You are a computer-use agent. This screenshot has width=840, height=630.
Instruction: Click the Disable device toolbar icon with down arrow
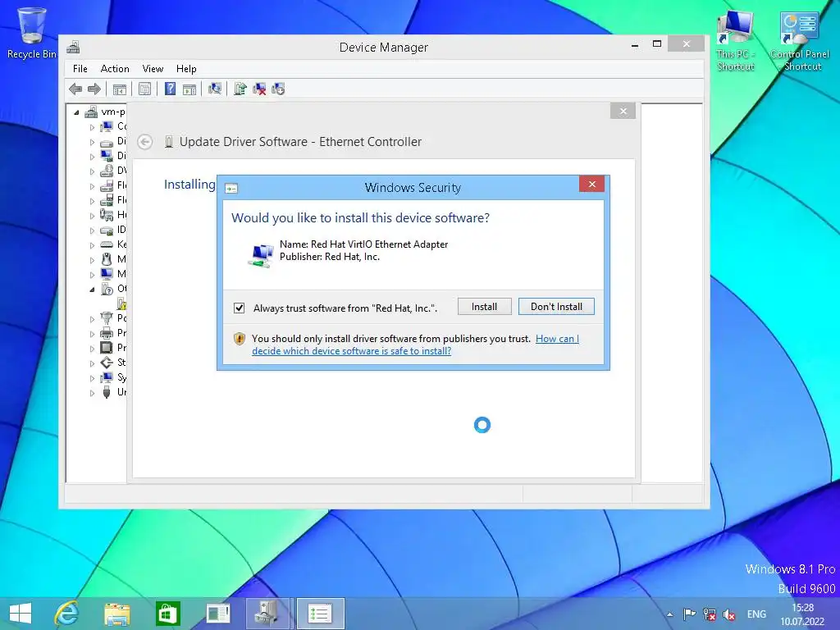click(x=279, y=89)
